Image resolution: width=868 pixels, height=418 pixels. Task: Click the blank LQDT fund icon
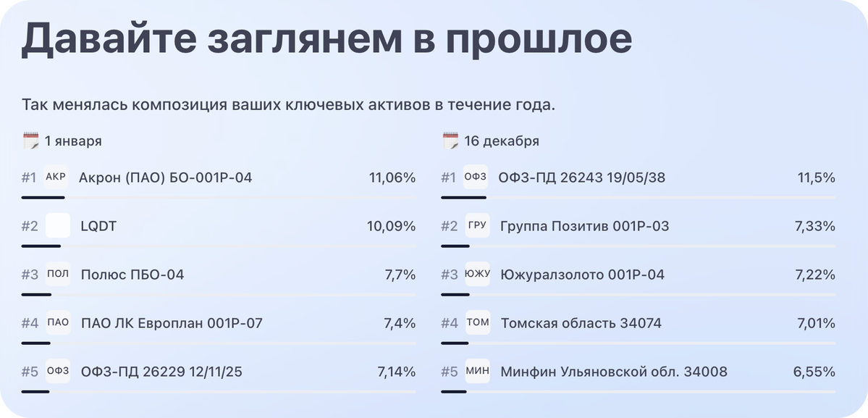(57, 226)
